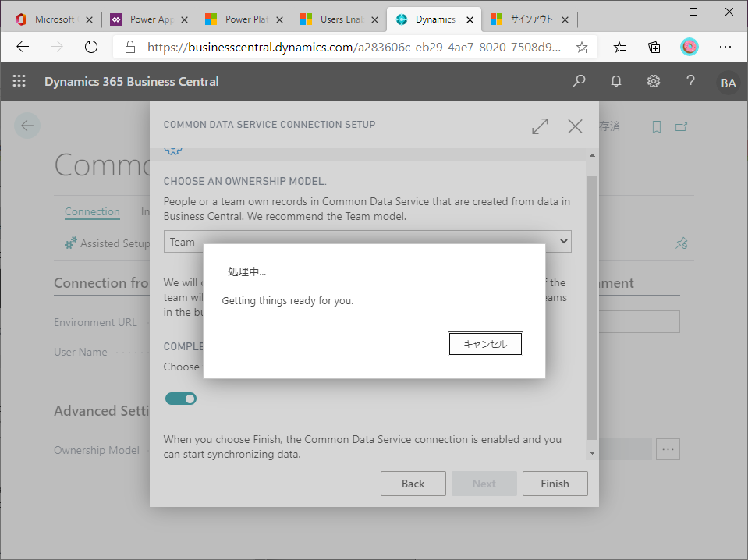Click the Dynamics 365 Business Central title

[x=132, y=82]
